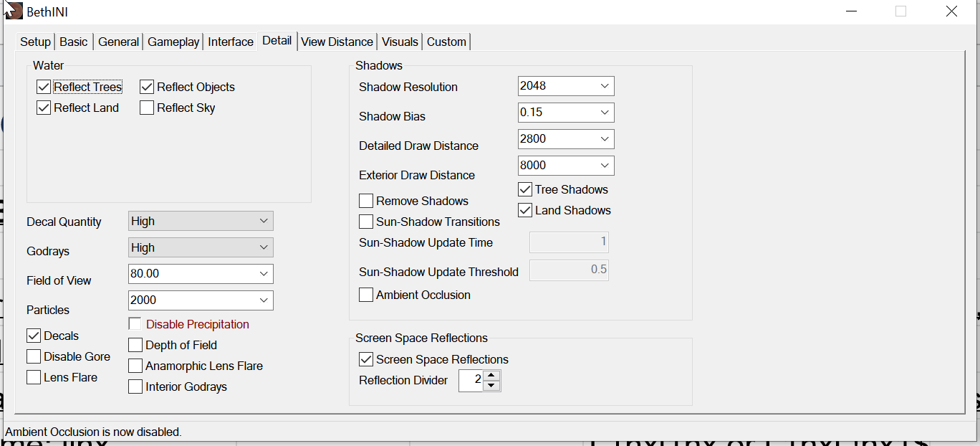Select the Detail tab
980x446 pixels.
point(277,40)
